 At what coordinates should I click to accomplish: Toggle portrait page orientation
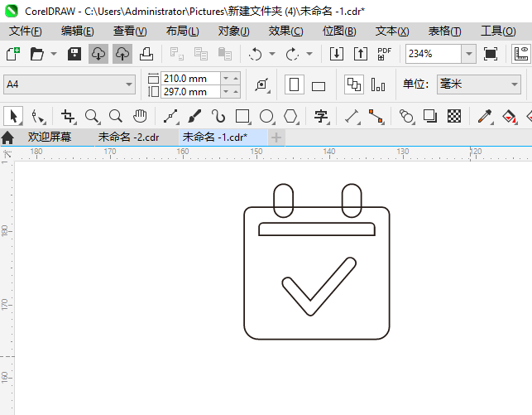coord(295,84)
